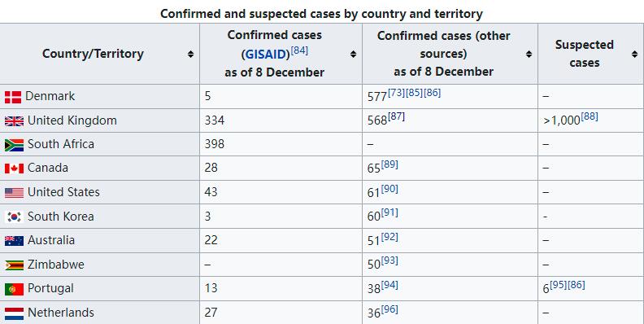
Task: Sort table by Country/Territory column arrows
Action: click(x=190, y=54)
